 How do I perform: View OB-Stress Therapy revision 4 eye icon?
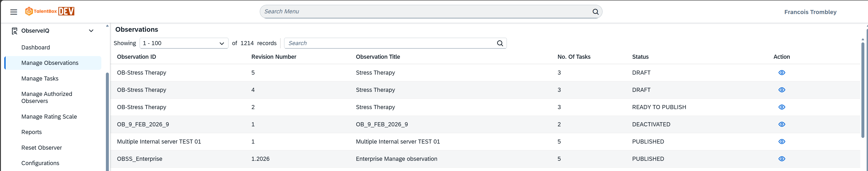pyautogui.click(x=781, y=90)
